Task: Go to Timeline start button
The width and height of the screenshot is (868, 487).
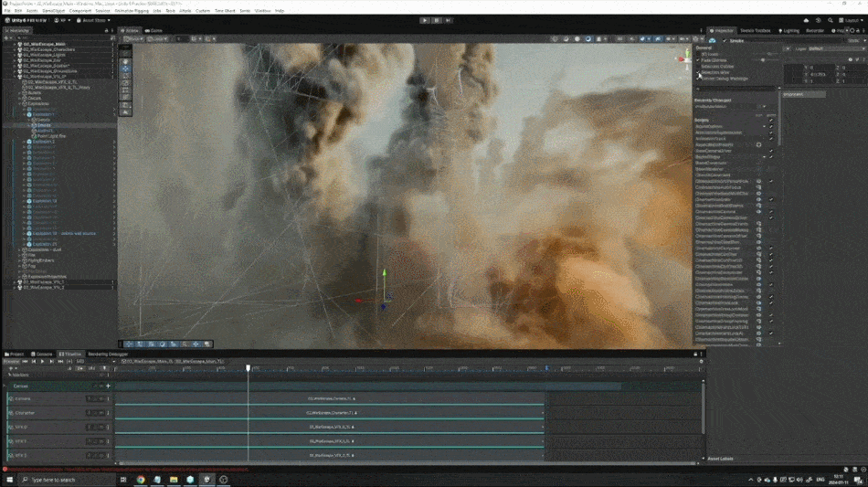Action: click(x=25, y=362)
